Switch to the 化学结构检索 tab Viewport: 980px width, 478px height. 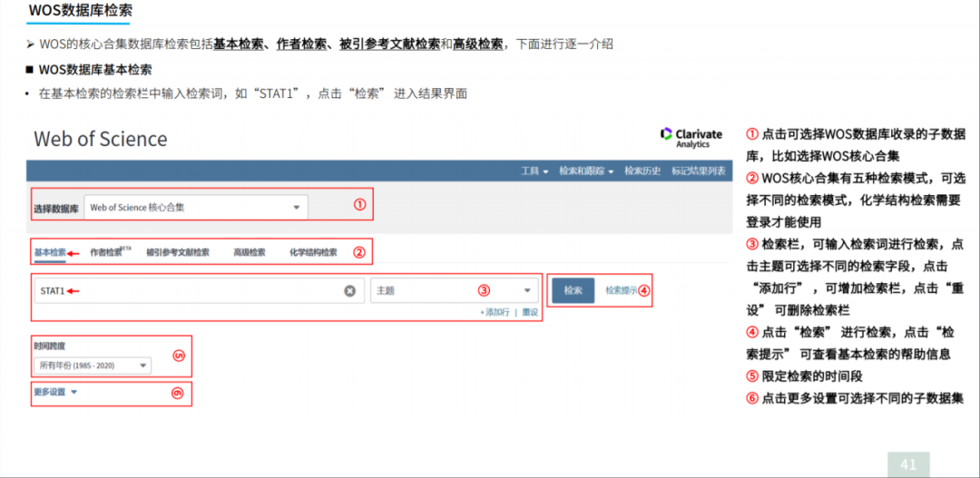point(313,253)
